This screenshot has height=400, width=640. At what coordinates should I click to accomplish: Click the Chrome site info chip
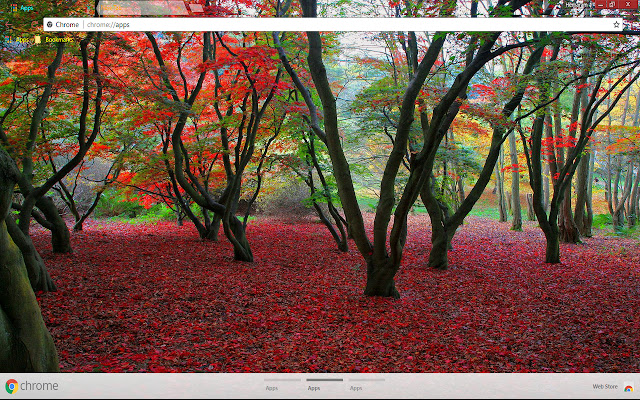[x=63, y=24]
